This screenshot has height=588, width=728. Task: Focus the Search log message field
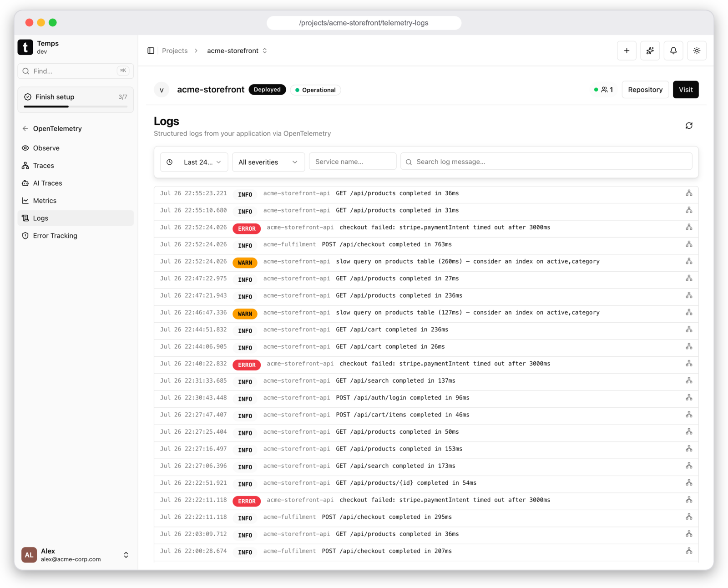coord(546,162)
